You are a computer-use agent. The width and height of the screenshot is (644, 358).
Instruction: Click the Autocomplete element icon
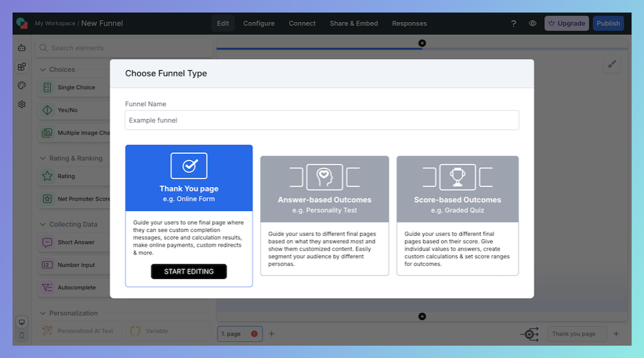pos(47,287)
